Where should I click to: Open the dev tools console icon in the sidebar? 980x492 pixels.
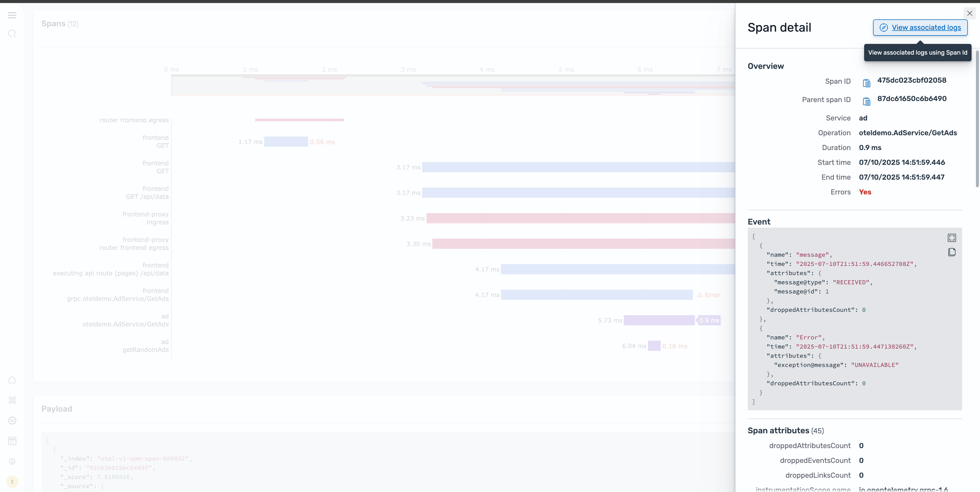point(12,441)
